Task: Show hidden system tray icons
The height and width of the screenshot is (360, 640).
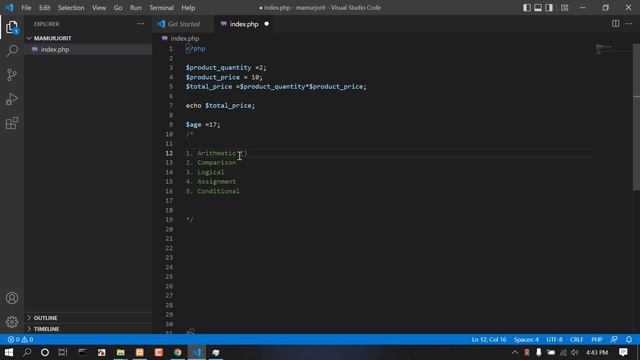Action: (515, 352)
